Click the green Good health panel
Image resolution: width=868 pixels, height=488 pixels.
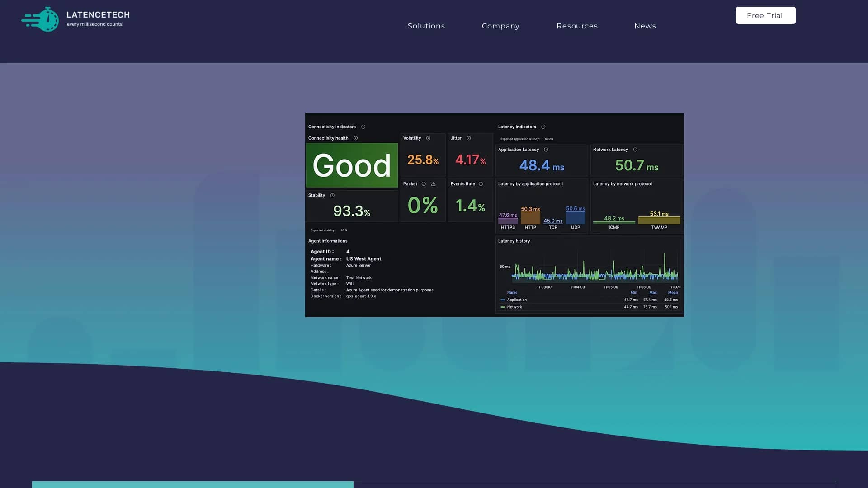352,165
